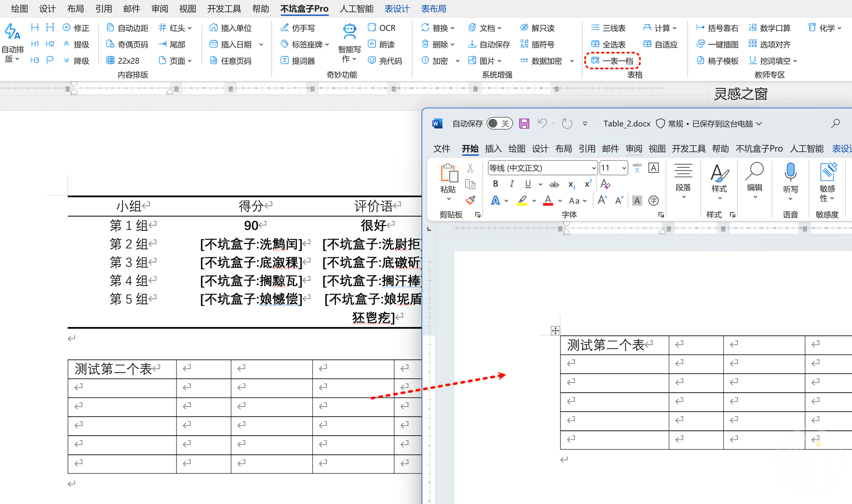Click the 全选表 button
852x504 pixels.
pos(608,44)
